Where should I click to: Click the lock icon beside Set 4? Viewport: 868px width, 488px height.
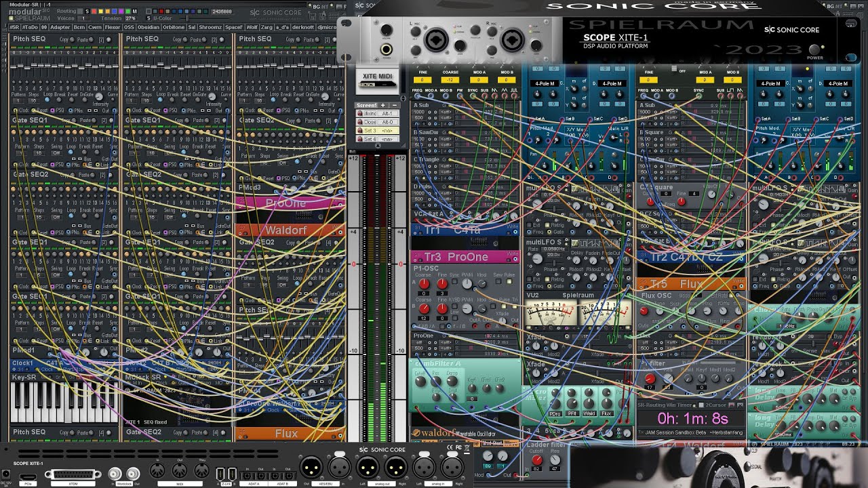[360, 139]
